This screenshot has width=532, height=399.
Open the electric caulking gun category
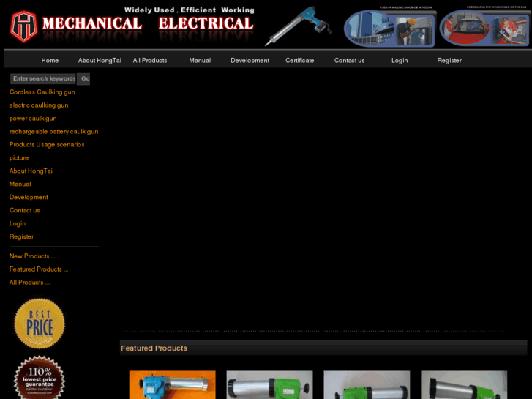pyautogui.click(x=39, y=105)
